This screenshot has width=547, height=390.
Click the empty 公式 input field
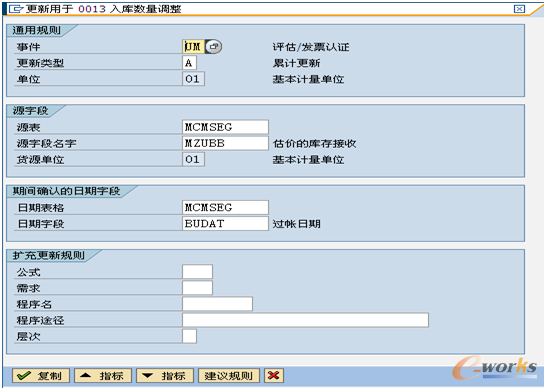click(197, 272)
